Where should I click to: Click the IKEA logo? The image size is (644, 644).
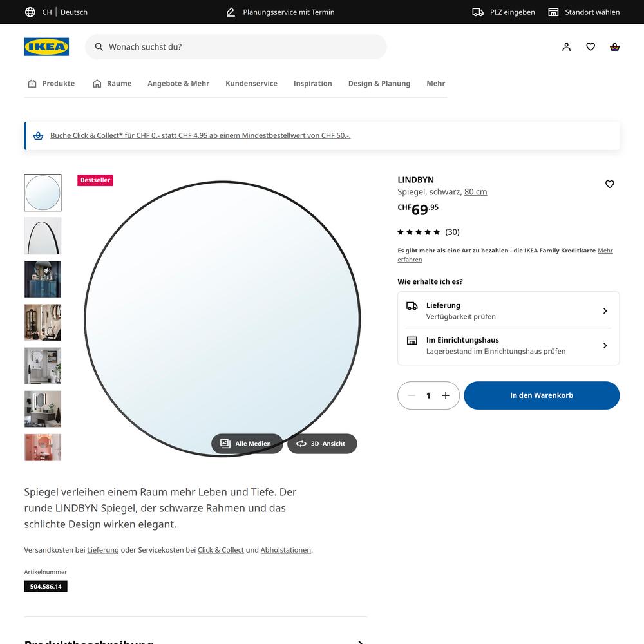pos(46,47)
